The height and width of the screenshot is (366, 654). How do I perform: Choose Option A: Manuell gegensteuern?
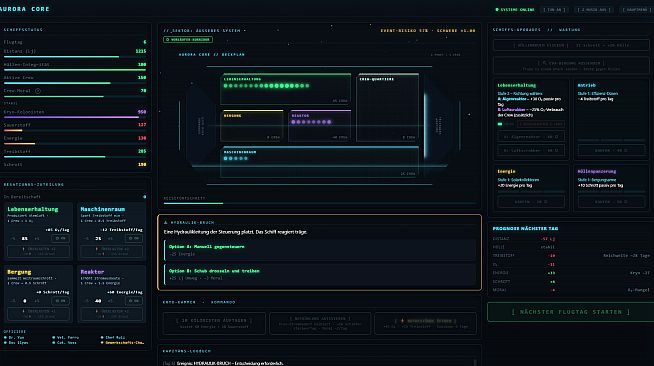tap(320, 250)
